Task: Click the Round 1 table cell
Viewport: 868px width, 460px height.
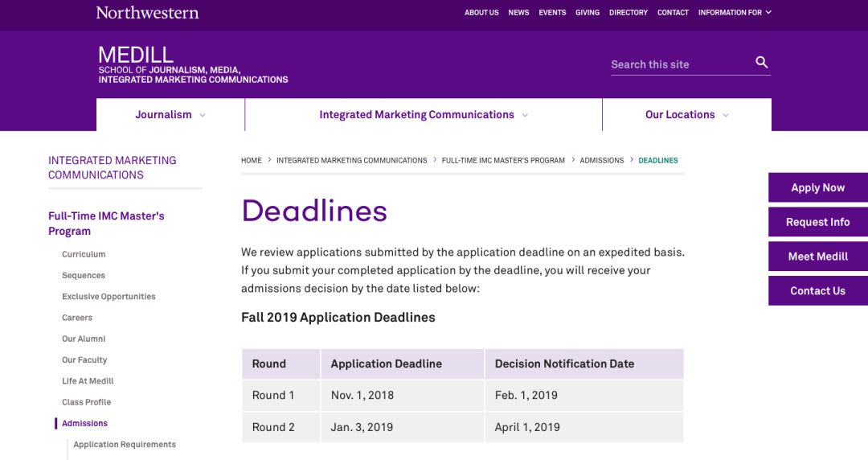Action: click(x=281, y=395)
